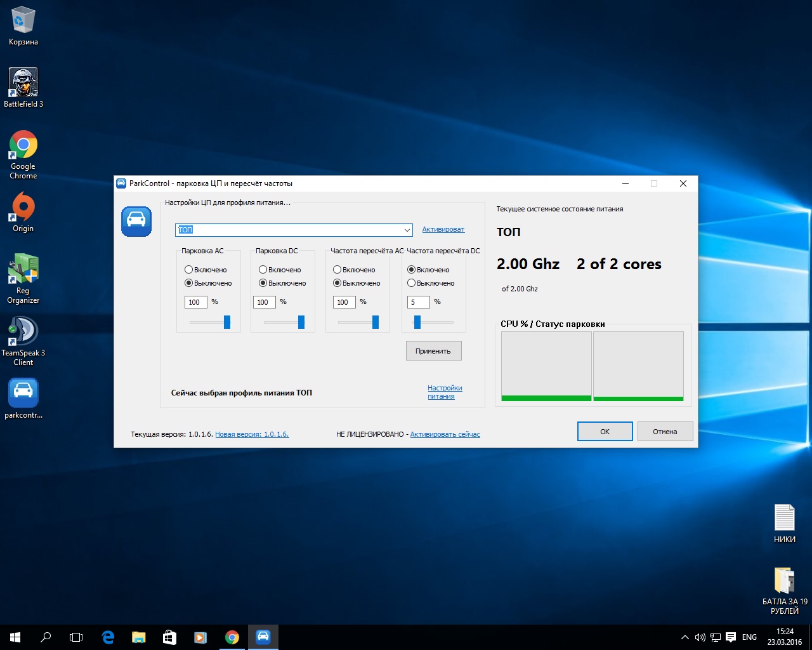812x650 pixels.
Task: Open ENG language selector in taskbar
Action: click(749, 637)
